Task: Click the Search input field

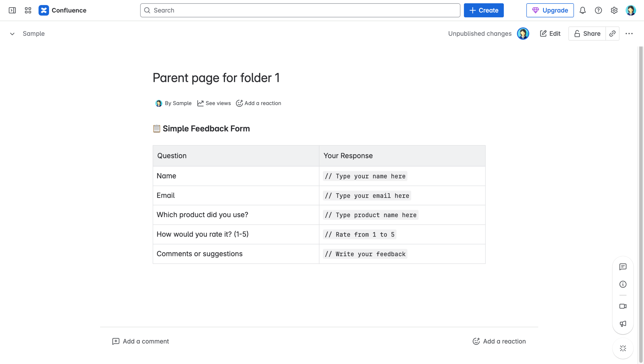Action: [300, 10]
